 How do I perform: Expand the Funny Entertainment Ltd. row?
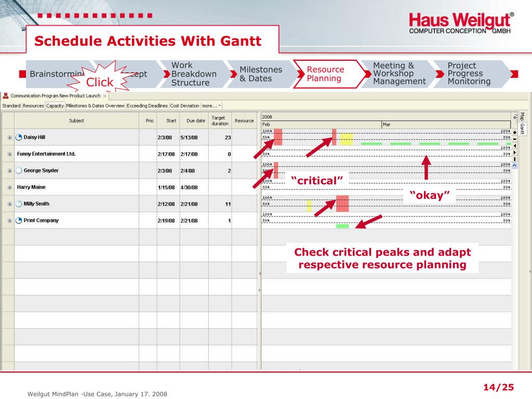(x=9, y=154)
